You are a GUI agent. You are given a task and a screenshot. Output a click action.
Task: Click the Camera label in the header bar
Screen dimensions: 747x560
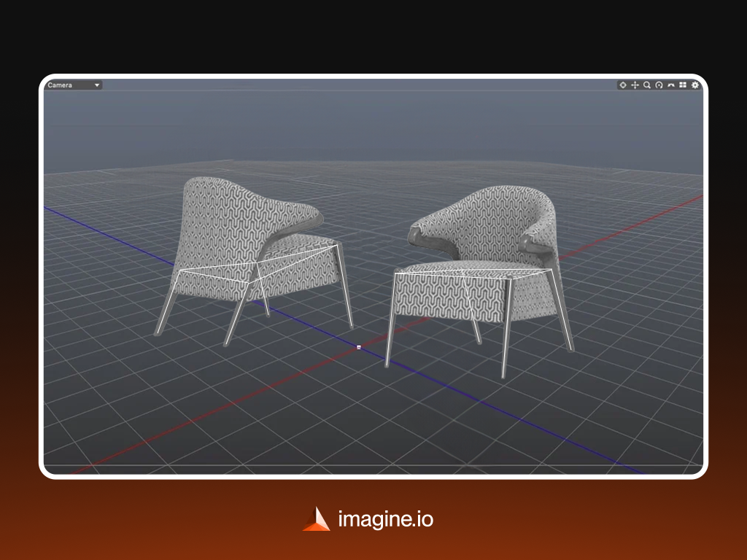pyautogui.click(x=58, y=85)
